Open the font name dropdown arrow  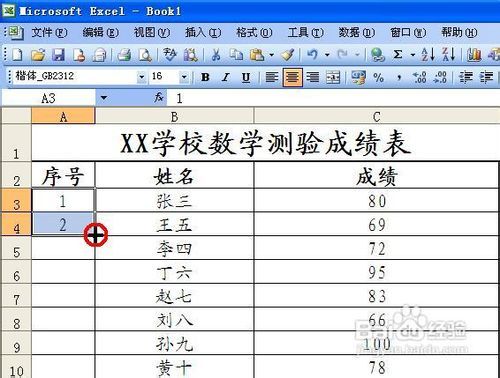pos(141,77)
